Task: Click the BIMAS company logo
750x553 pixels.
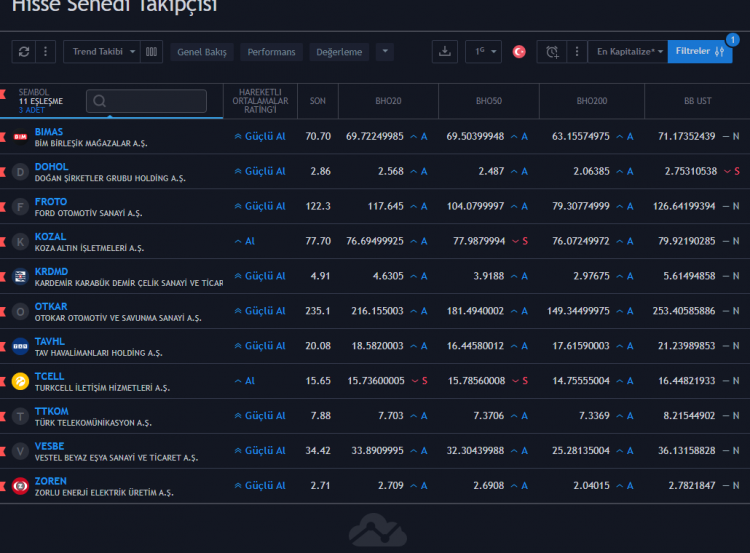Action: pos(20,137)
